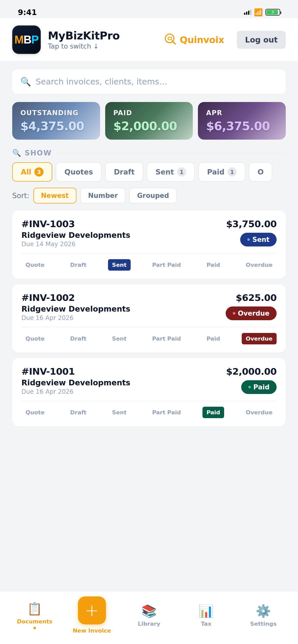Open the Tax chart icon
298x644 pixels.
coord(206,611)
